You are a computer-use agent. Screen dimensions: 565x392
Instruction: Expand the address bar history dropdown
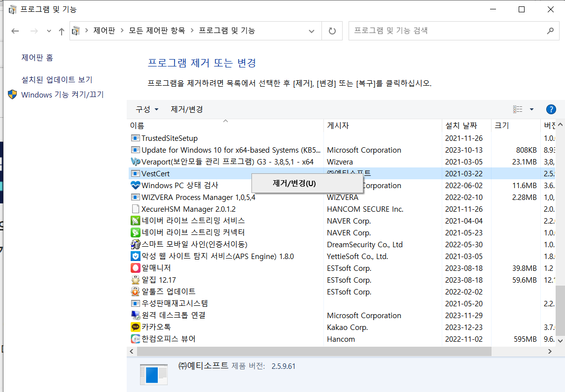pyautogui.click(x=312, y=31)
